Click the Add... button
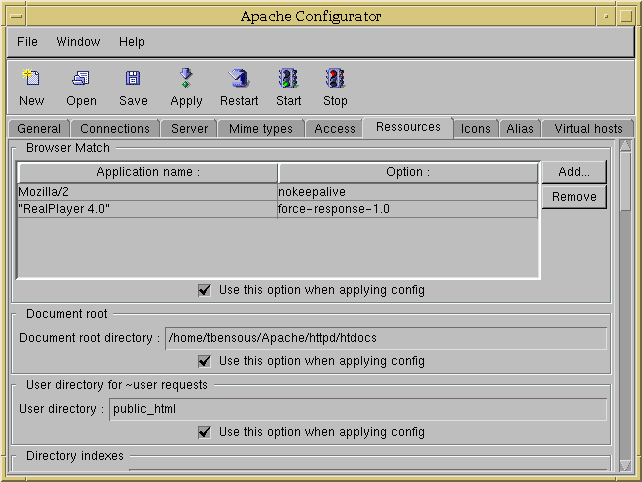Screen dimensions: 642x482 574,172
